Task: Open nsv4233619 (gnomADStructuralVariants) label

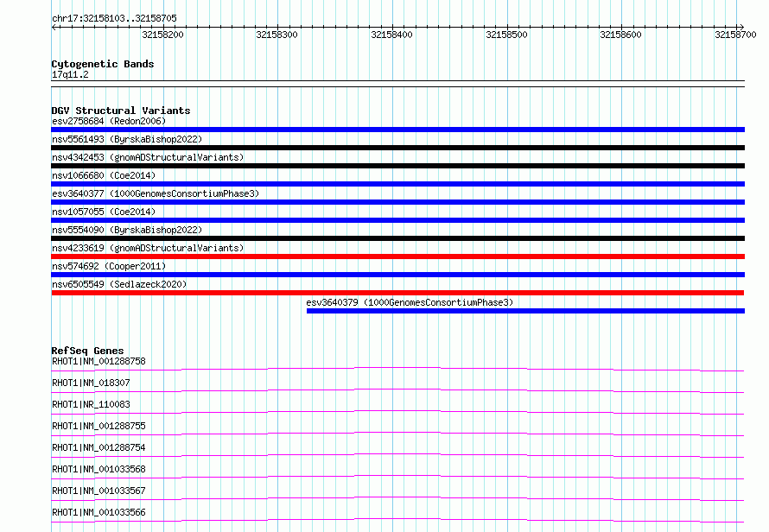Action: click(148, 248)
